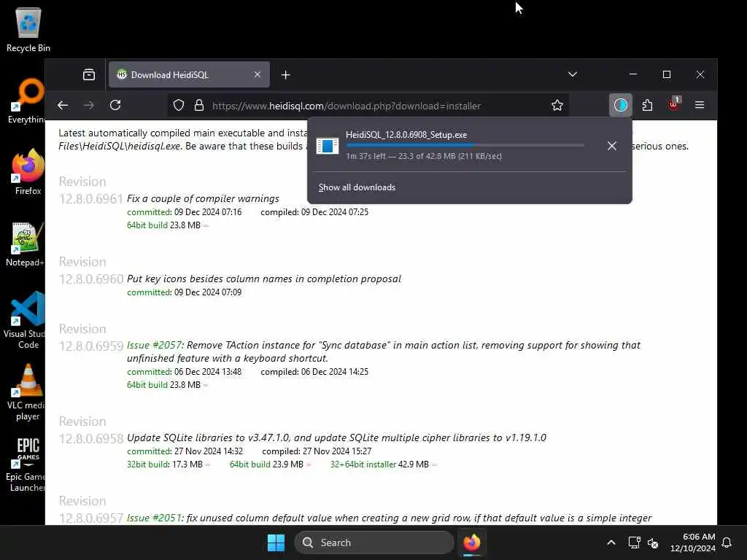Image resolution: width=747 pixels, height=560 pixels.
Task: Open Epic Games Launcher desktop shortcut
Action: click(x=27, y=464)
